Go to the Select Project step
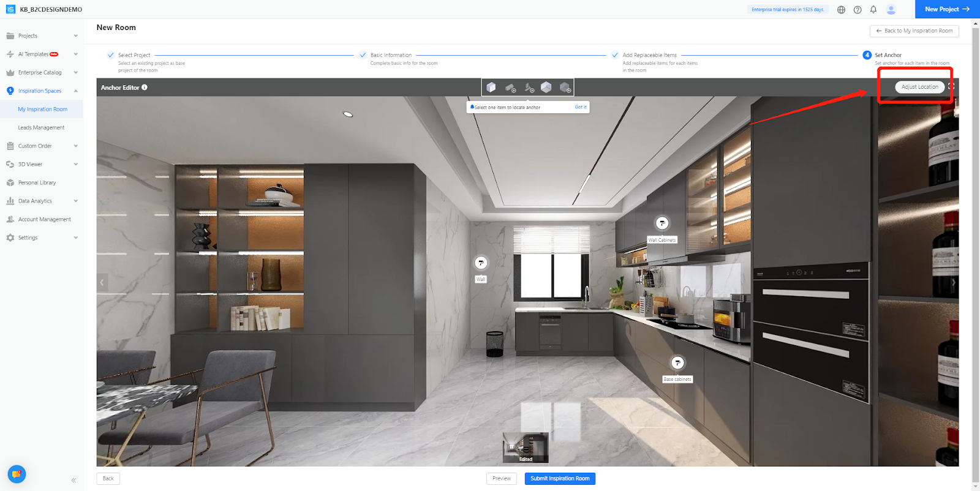Viewport: 980px width, 491px height. (x=134, y=55)
